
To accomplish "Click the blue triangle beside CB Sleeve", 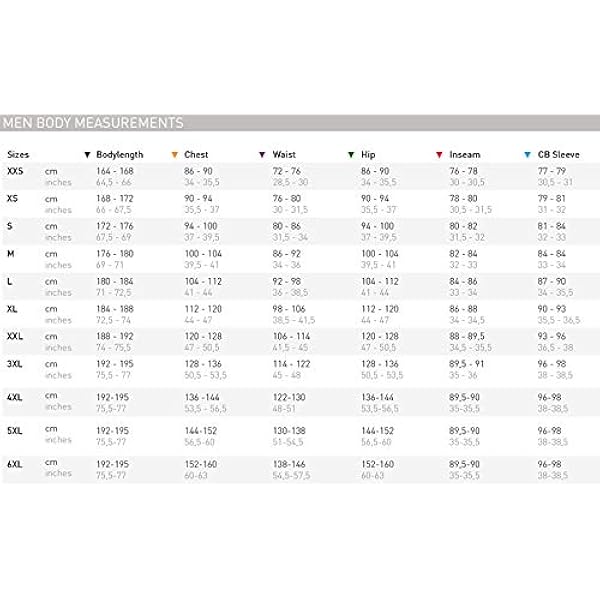I will click(527, 155).
